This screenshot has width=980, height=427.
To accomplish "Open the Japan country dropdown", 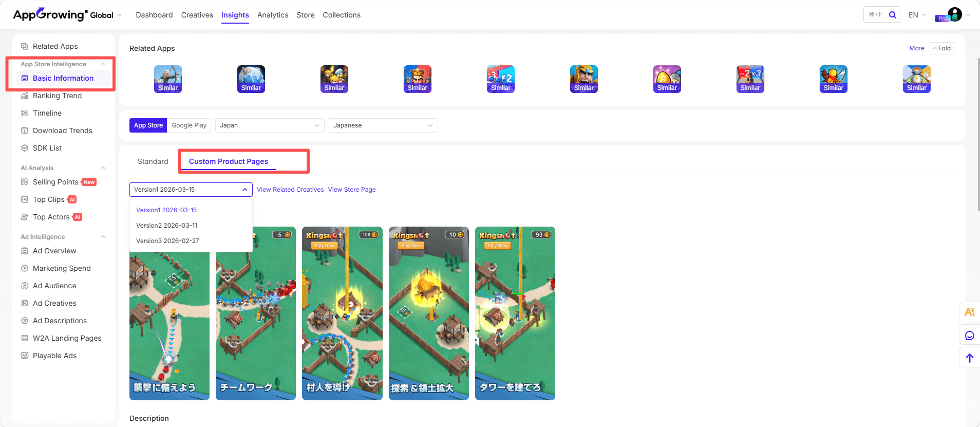I will pyautogui.click(x=269, y=125).
